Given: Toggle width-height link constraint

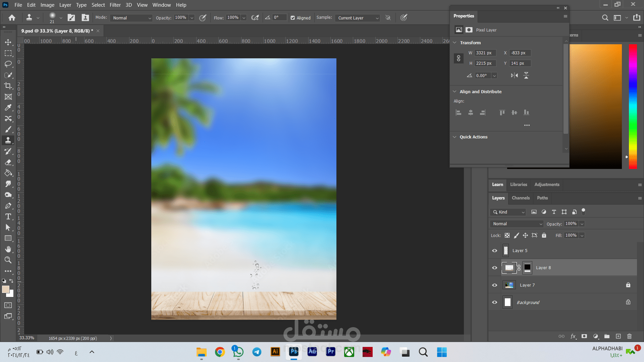Looking at the screenshot, I should 459,58.
